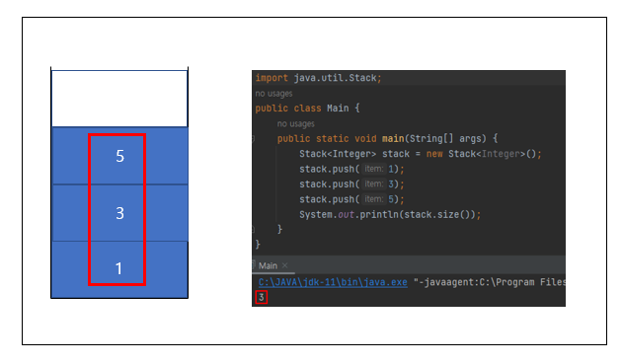The width and height of the screenshot is (622, 364).
Task: Click the stack.push(1) line
Action: (x=351, y=169)
